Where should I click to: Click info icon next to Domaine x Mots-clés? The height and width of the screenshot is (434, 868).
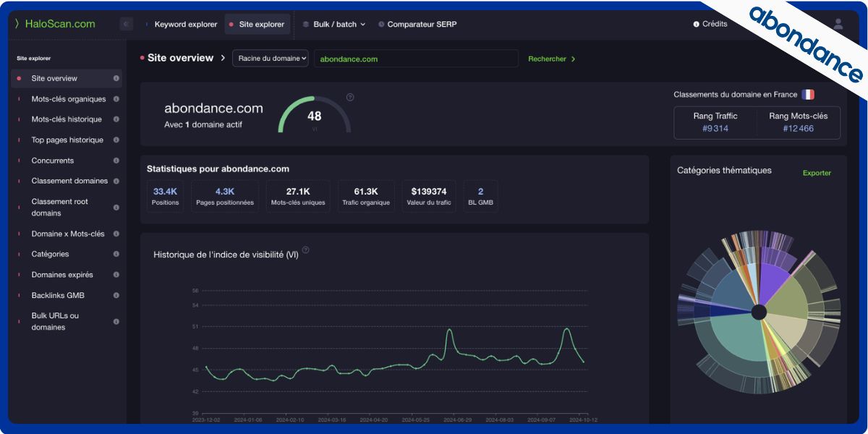click(x=116, y=234)
